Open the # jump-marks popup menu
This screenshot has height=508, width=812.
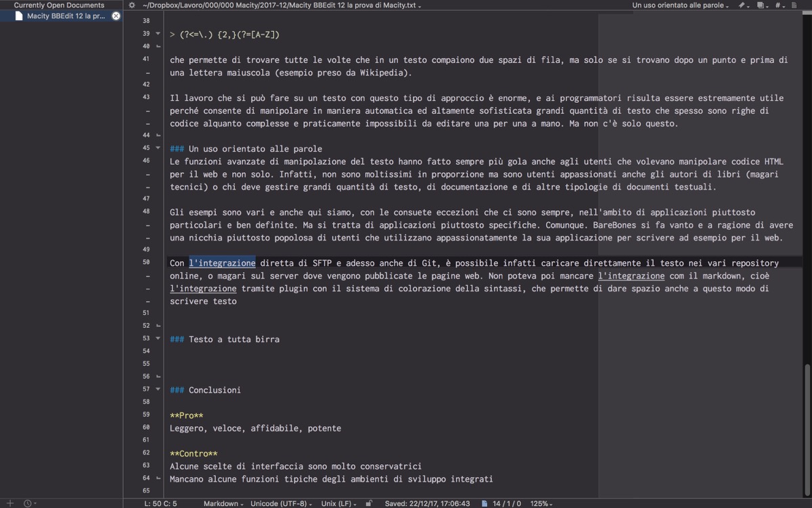point(780,5)
